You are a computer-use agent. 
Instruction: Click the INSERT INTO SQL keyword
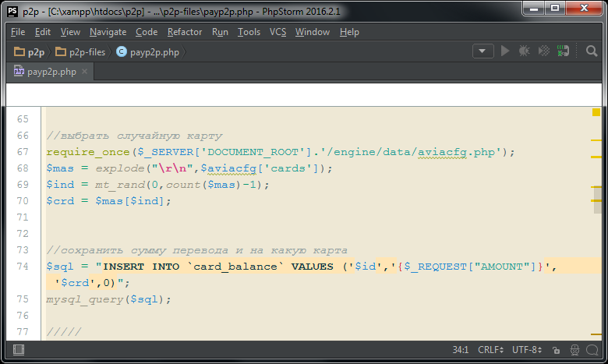point(141,267)
